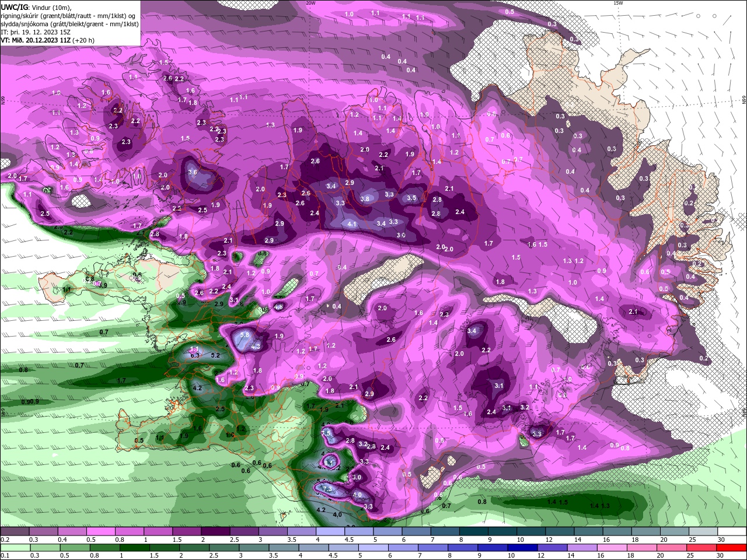
Task: Click the 'IT: þri. 19. 12. 2023 15Z' line
Action: click(x=36, y=32)
